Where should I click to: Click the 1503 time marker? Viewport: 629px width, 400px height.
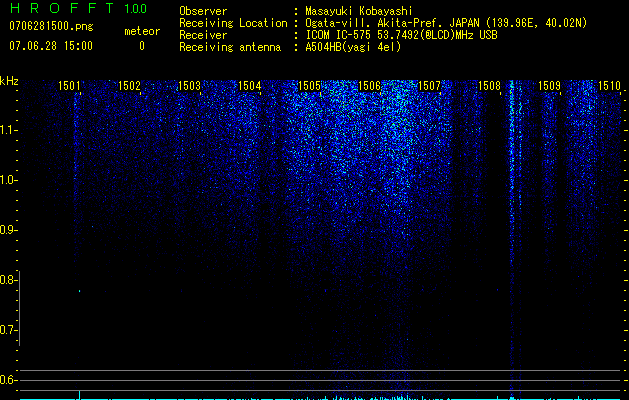point(189,85)
